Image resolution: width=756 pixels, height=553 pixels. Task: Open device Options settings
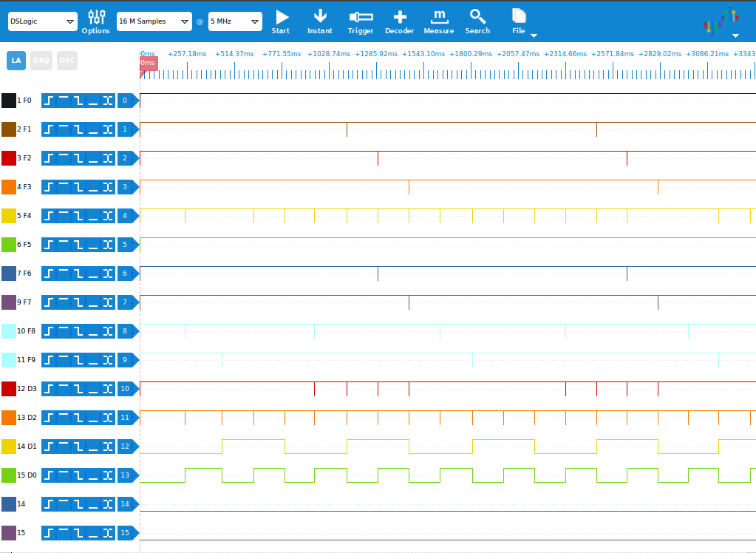[x=96, y=21]
